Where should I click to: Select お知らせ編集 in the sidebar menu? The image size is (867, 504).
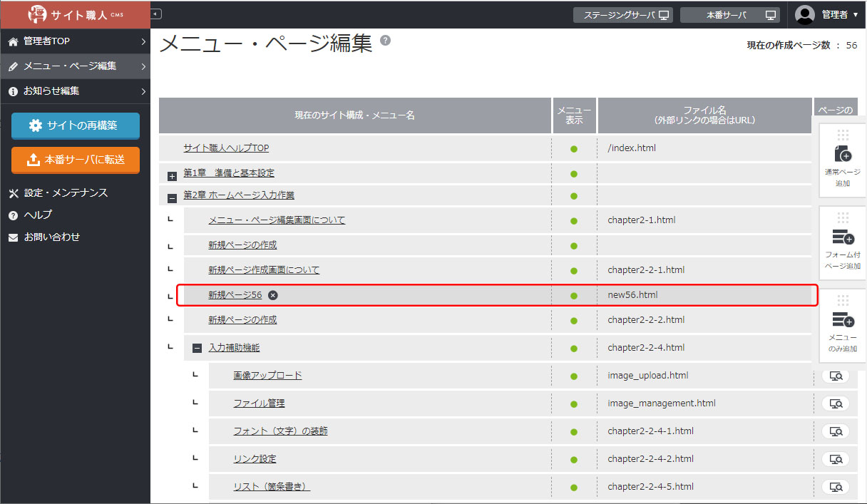(x=75, y=91)
